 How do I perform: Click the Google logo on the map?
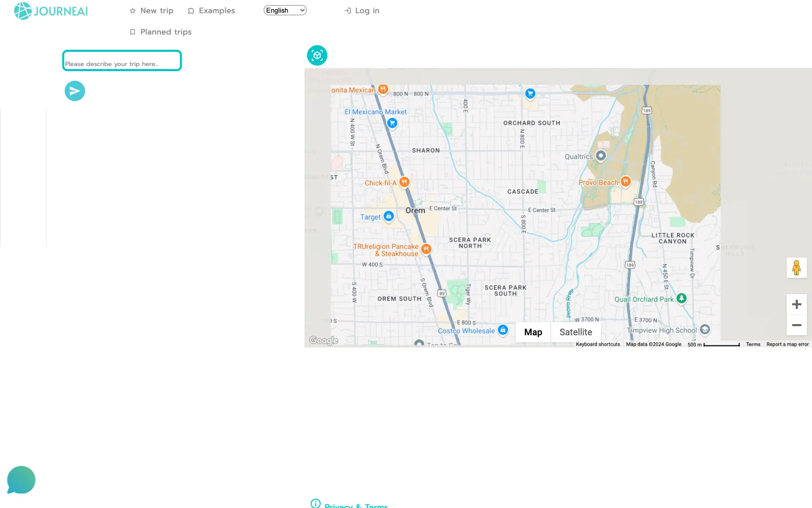click(324, 340)
